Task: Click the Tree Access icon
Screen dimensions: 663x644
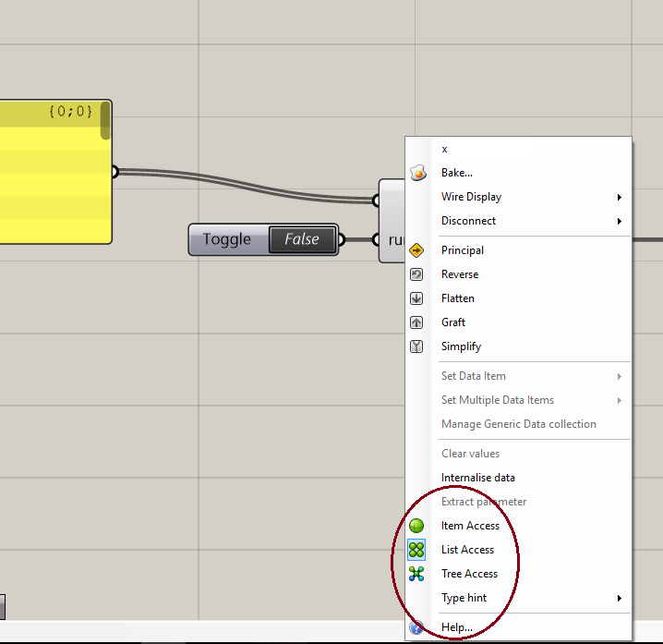Action: [x=416, y=574]
